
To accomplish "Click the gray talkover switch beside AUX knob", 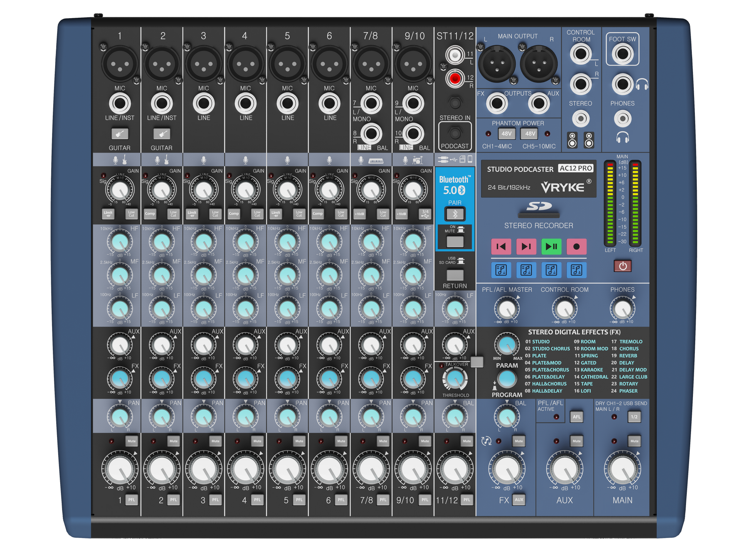I will (477, 362).
